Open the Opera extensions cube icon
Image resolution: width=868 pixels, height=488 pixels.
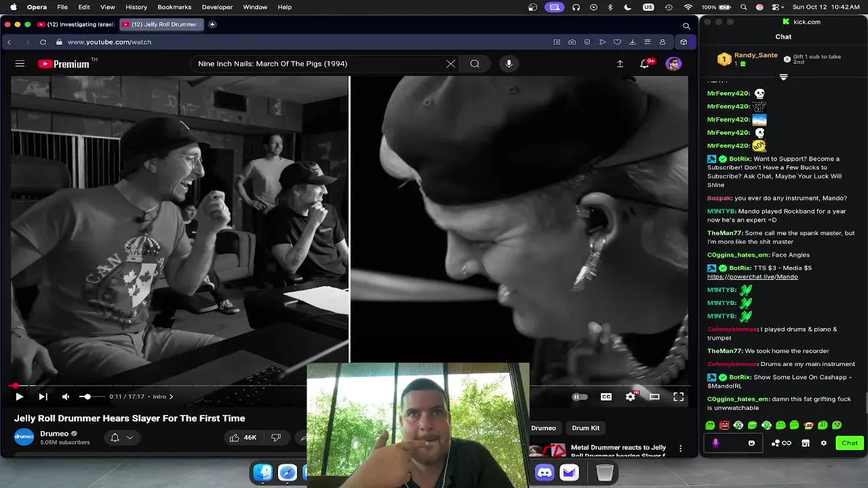684,42
